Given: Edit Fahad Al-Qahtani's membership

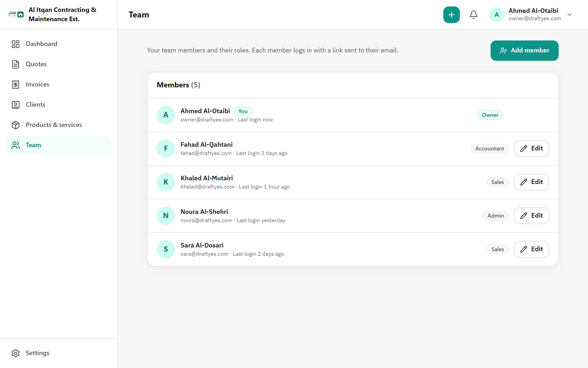Looking at the screenshot, I should click(531, 149).
